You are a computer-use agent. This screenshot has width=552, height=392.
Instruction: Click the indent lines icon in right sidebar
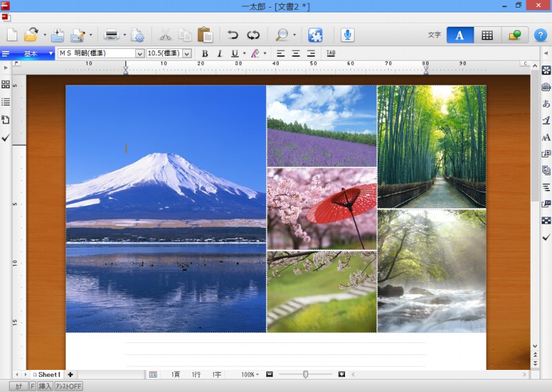[546, 187]
